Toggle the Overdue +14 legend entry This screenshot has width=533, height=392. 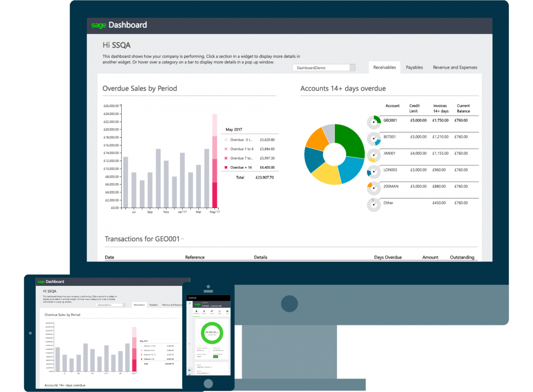tap(242, 167)
